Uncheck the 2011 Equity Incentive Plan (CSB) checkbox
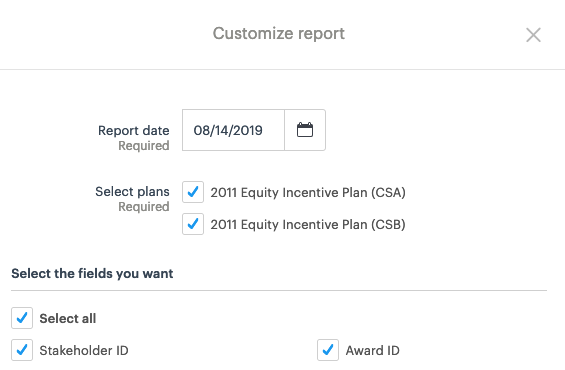The image size is (565, 370). click(193, 224)
